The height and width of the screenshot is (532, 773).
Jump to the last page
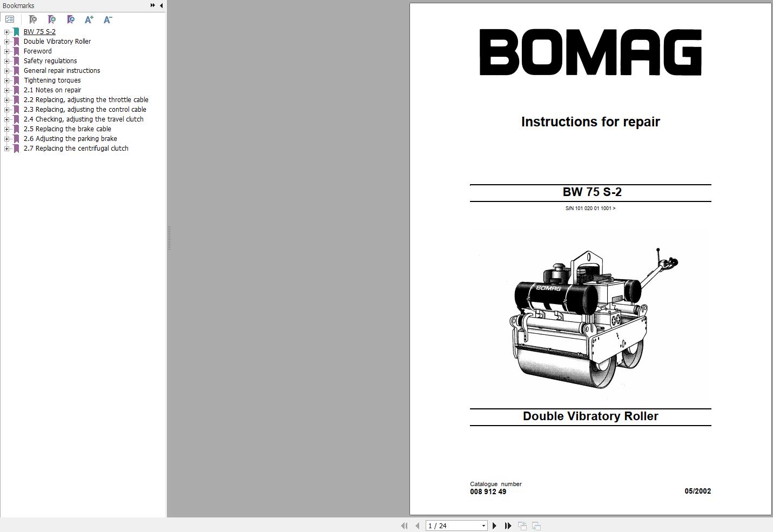[x=508, y=526]
